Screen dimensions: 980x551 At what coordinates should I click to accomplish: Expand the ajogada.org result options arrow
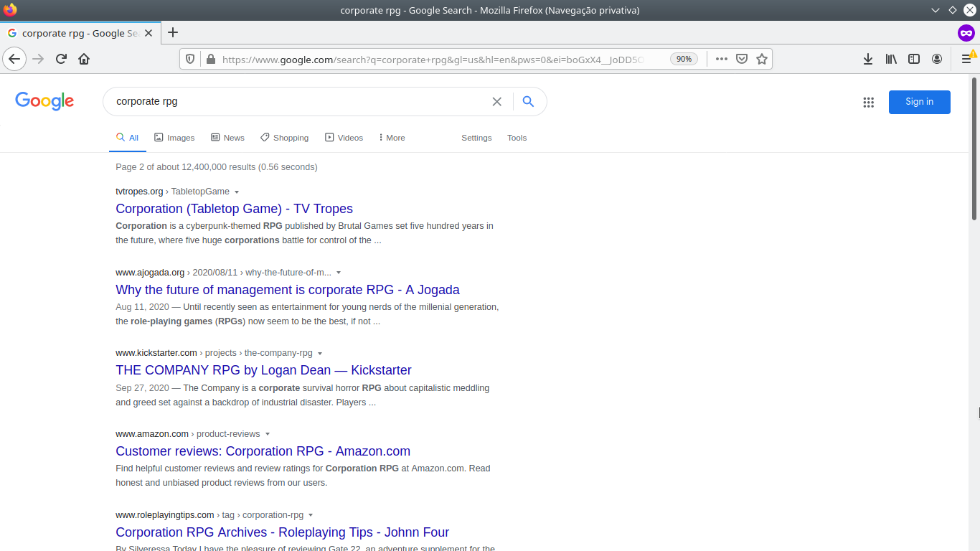point(339,273)
